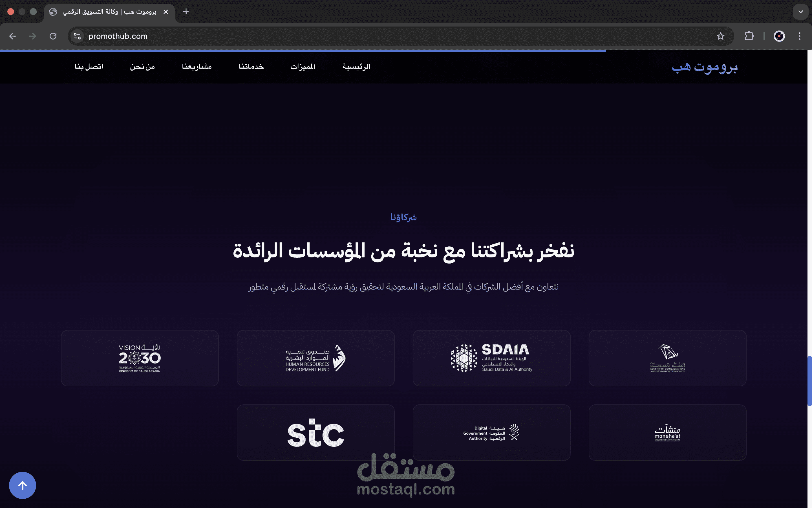Open the خدماتنا nav item

[x=251, y=67]
